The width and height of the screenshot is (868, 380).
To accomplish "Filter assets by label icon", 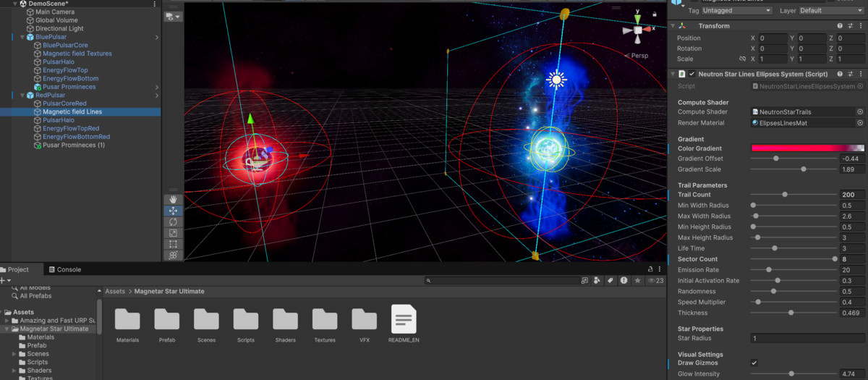I will 610,280.
